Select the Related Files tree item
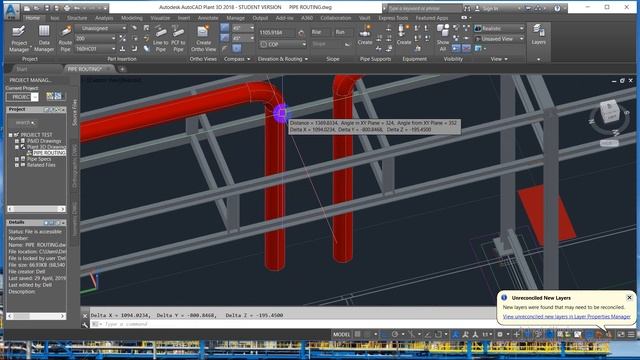The width and height of the screenshot is (640, 360). pyautogui.click(x=41, y=165)
